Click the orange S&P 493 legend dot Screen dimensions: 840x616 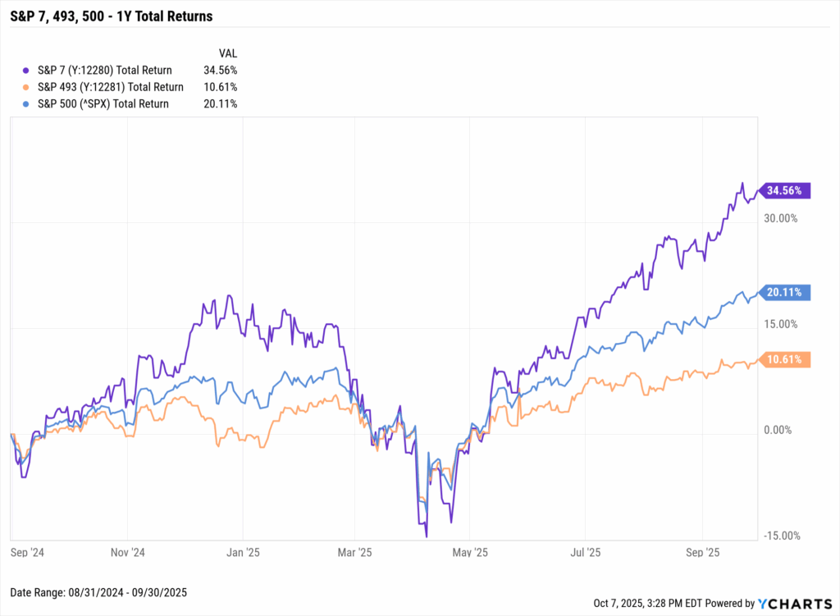point(28,88)
